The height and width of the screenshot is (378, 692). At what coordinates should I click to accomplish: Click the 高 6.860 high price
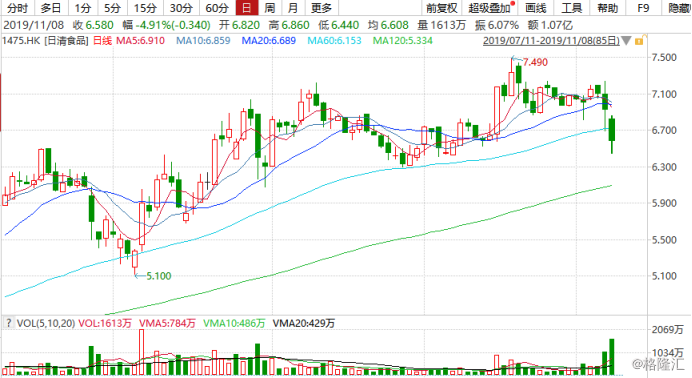click(x=289, y=25)
